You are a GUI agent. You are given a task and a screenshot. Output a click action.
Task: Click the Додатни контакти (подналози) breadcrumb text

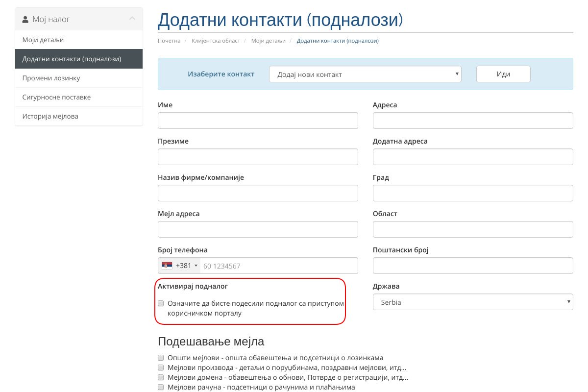338,41
